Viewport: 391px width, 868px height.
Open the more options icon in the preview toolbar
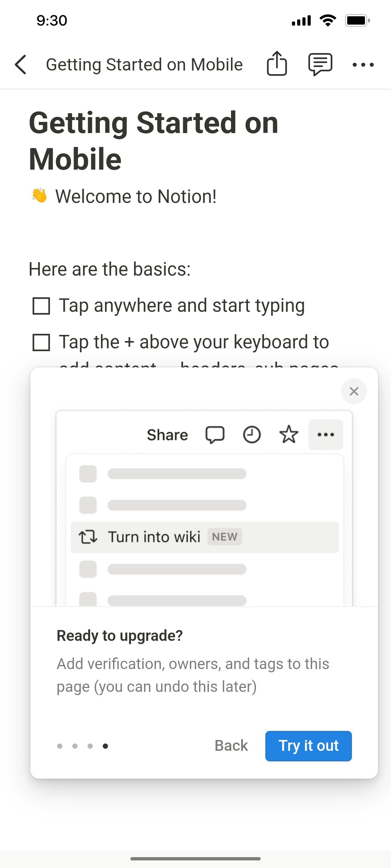[325, 435]
